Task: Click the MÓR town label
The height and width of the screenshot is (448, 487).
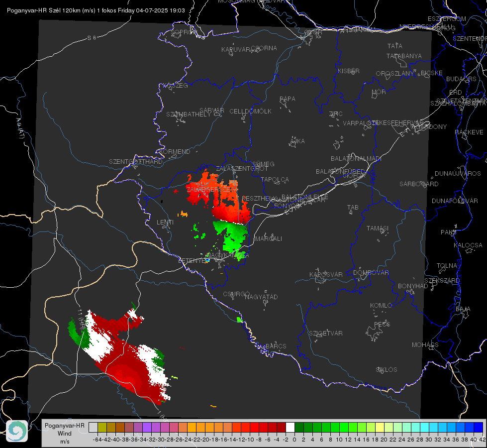Action: (379, 92)
